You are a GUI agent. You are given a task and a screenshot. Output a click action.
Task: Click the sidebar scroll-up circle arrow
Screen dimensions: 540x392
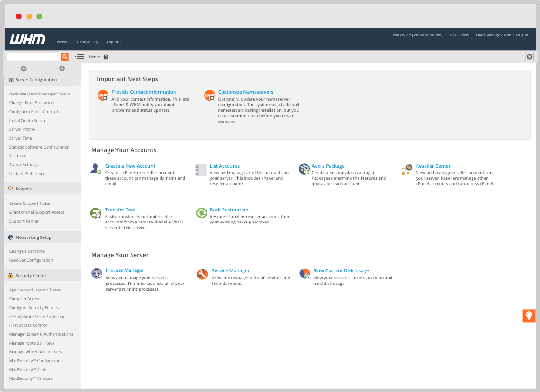(23, 68)
